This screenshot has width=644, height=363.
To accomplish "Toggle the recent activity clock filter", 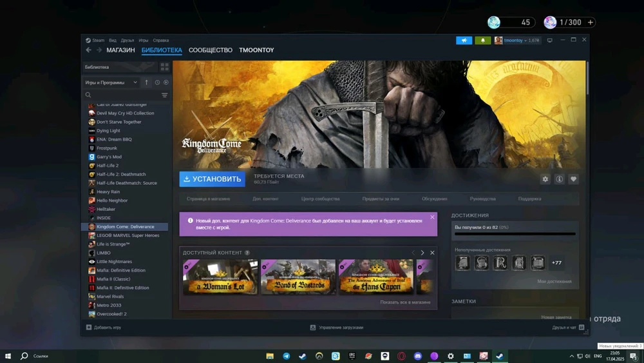I will pyautogui.click(x=157, y=83).
